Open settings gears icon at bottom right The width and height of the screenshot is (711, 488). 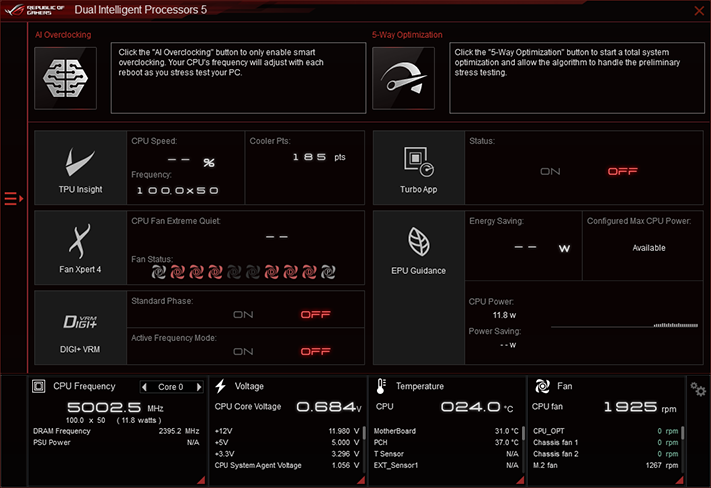(698, 389)
